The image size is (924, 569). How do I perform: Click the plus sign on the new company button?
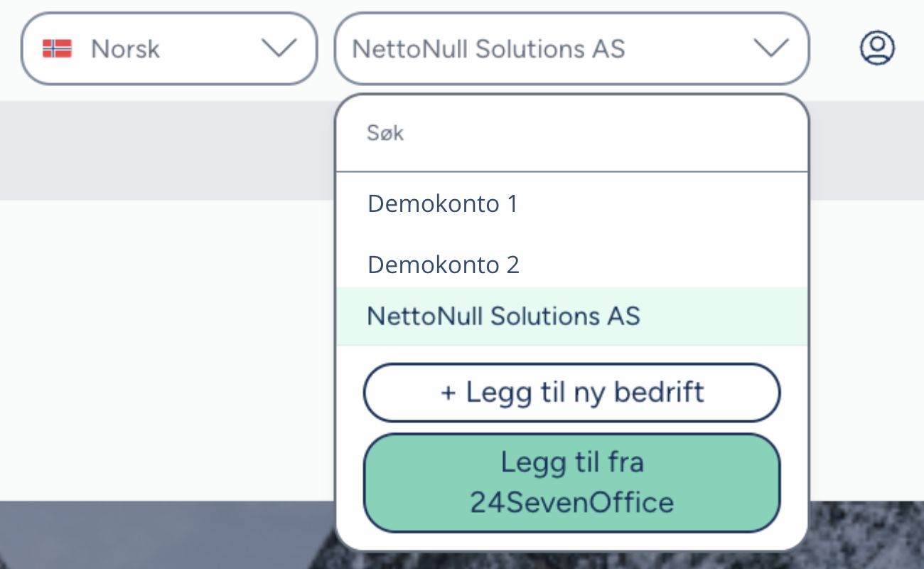pos(448,393)
